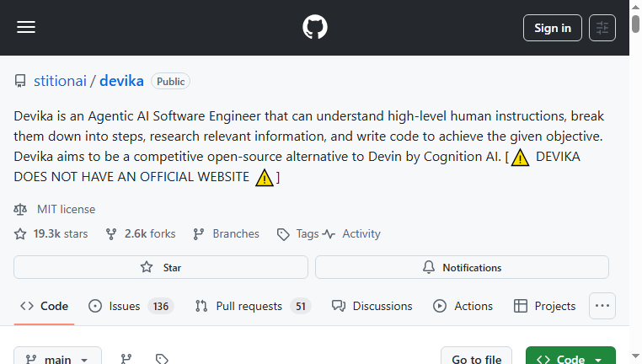
Task: Switch to the Issues tab
Action: tap(131, 306)
